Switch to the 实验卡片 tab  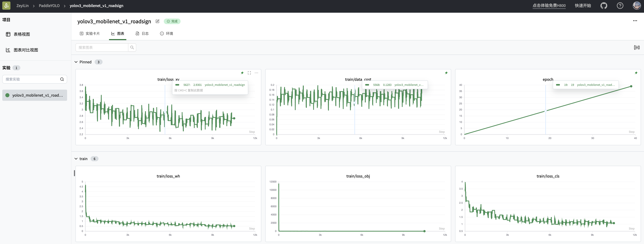(90, 34)
